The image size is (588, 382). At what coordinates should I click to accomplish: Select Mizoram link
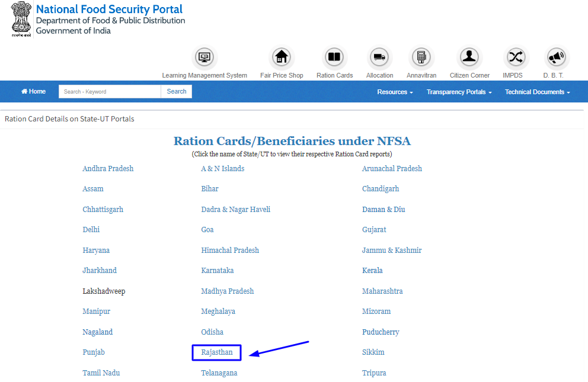coord(376,311)
